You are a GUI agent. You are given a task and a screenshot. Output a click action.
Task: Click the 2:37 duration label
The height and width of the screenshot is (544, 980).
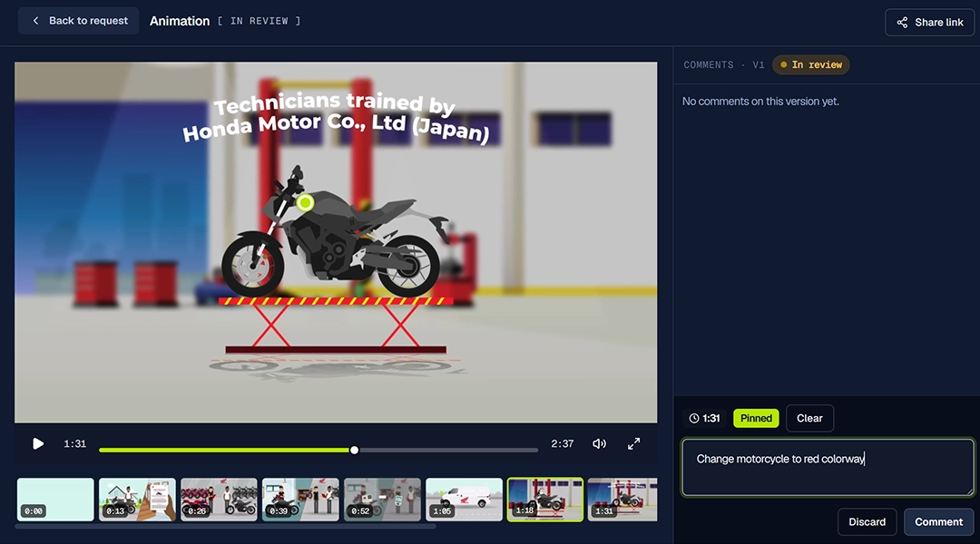coord(562,443)
